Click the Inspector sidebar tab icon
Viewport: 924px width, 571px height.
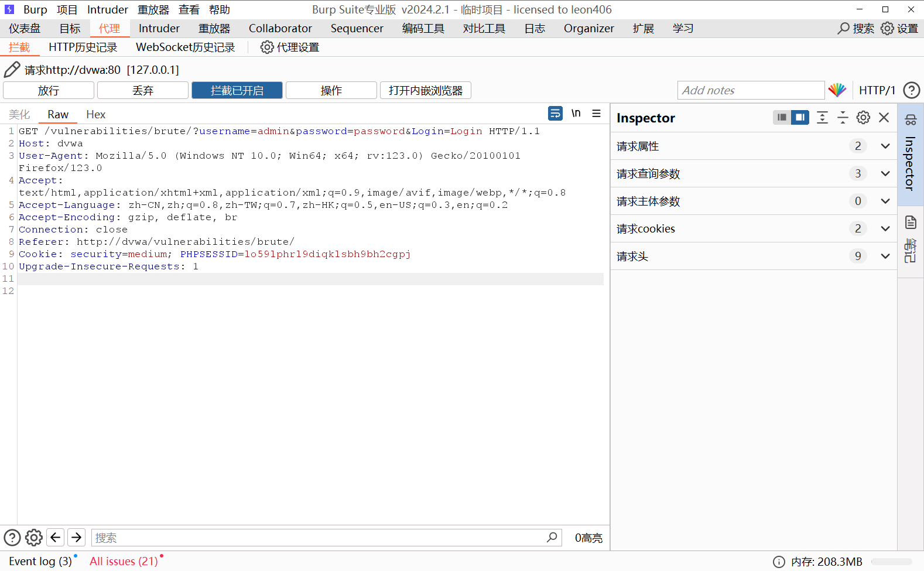pyautogui.click(x=911, y=120)
